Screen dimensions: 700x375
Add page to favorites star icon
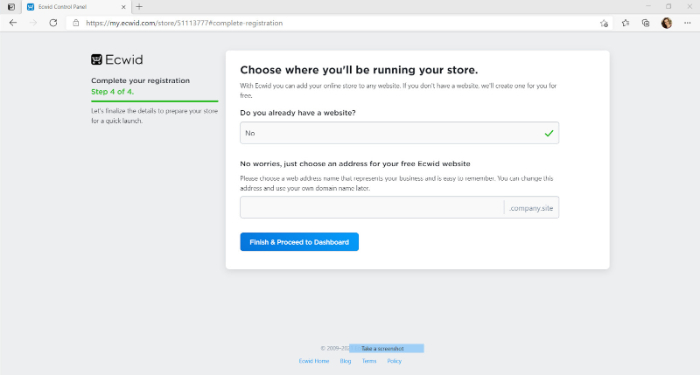(x=604, y=23)
